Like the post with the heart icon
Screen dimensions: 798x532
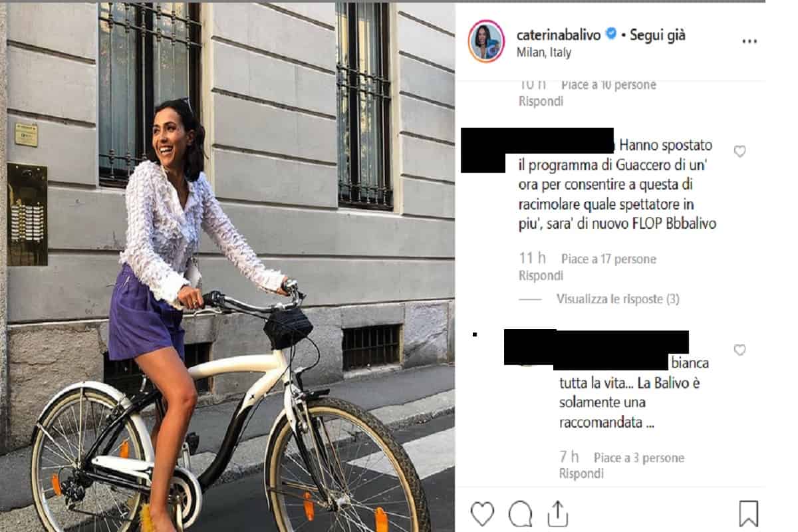click(482, 514)
